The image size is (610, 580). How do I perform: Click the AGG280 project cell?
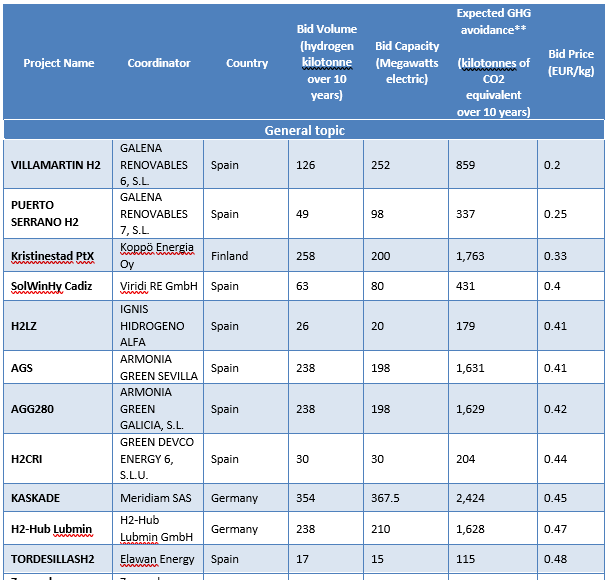point(33,409)
